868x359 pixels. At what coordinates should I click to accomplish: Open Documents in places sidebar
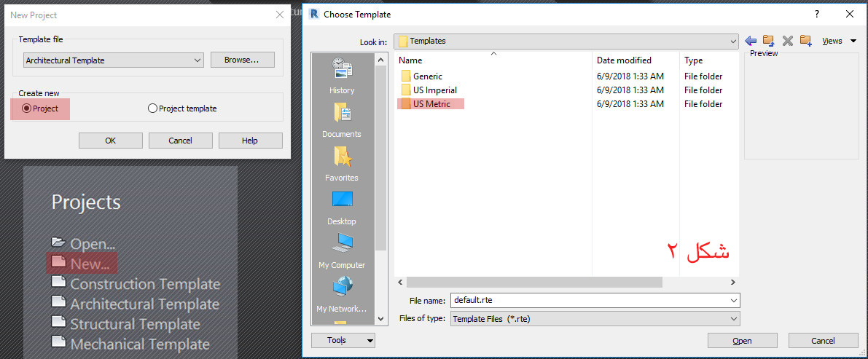(342, 120)
